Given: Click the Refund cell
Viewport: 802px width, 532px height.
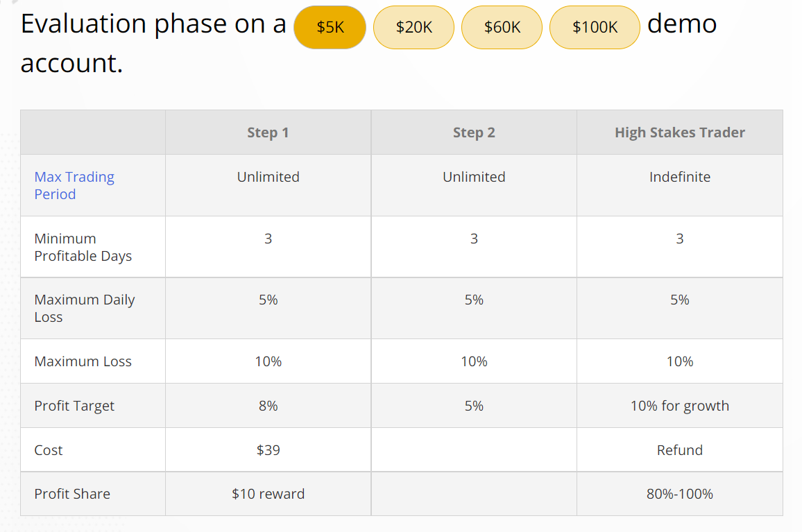Looking at the screenshot, I should pyautogui.click(x=679, y=450).
